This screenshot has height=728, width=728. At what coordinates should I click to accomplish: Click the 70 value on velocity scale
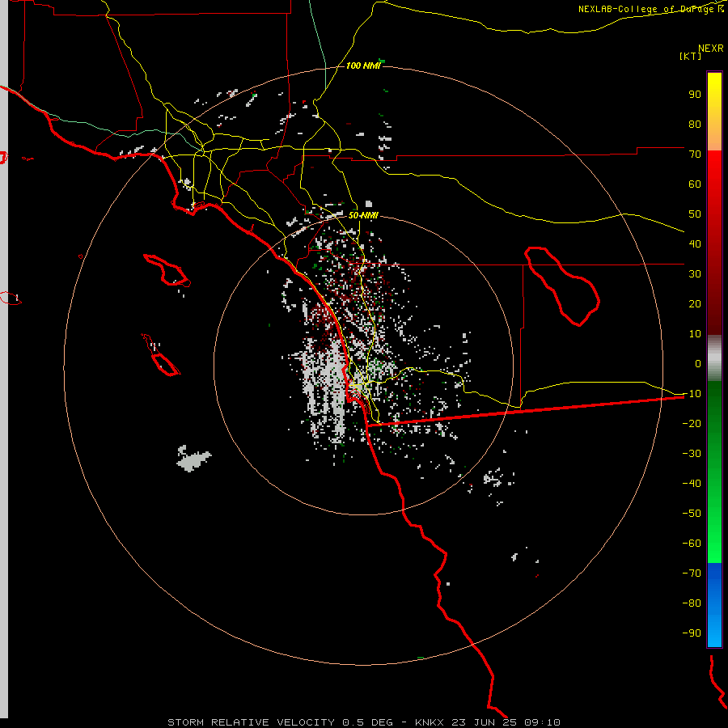695,154
